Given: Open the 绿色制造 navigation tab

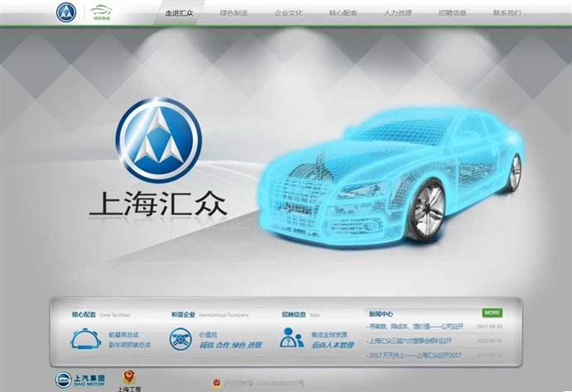Looking at the screenshot, I should (233, 13).
